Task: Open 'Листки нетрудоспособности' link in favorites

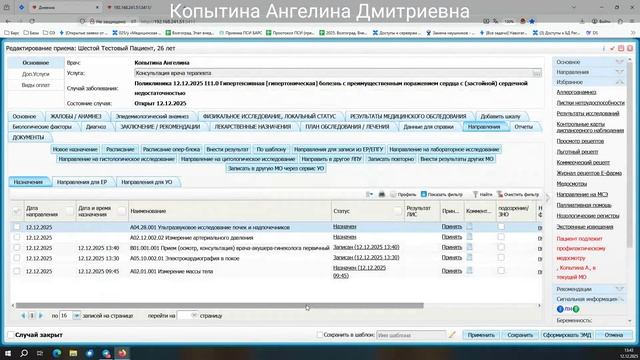Action: (590, 103)
